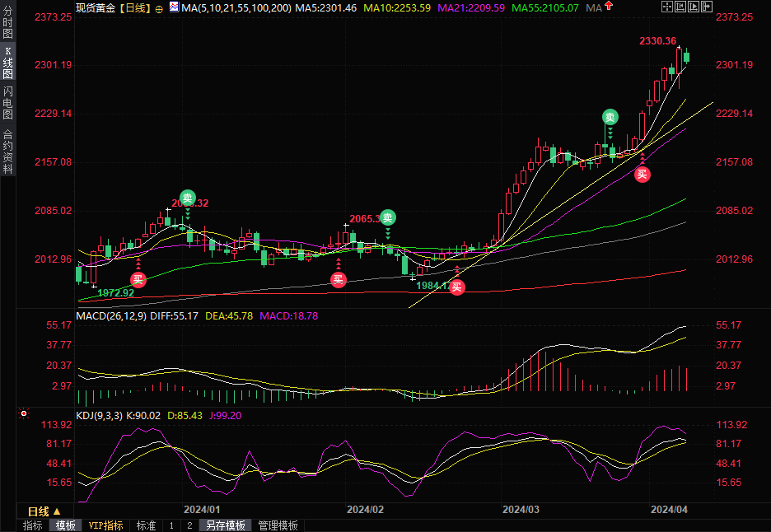Viewport: 771px width, 532px height.
Task: Click the red 买 marker near 1984.1
Action: 456,287
